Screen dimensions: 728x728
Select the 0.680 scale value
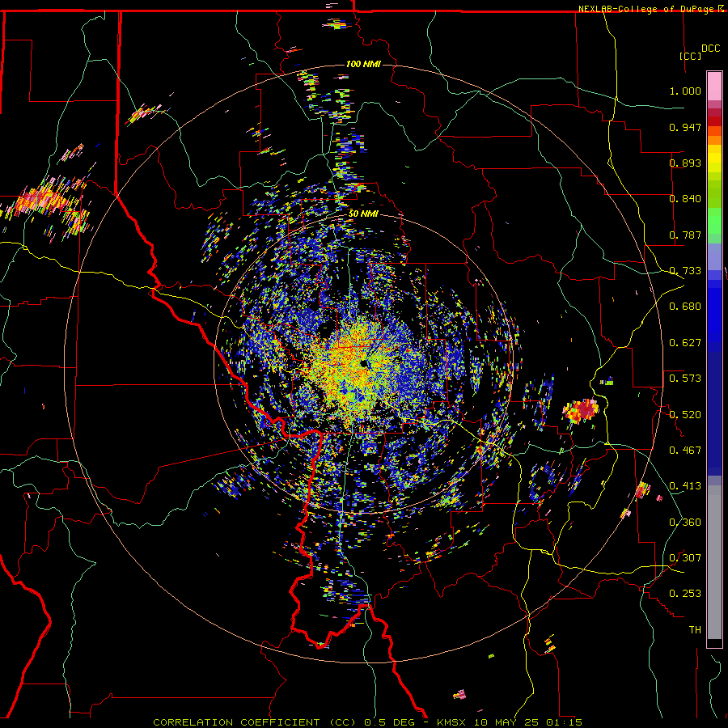coord(685,307)
